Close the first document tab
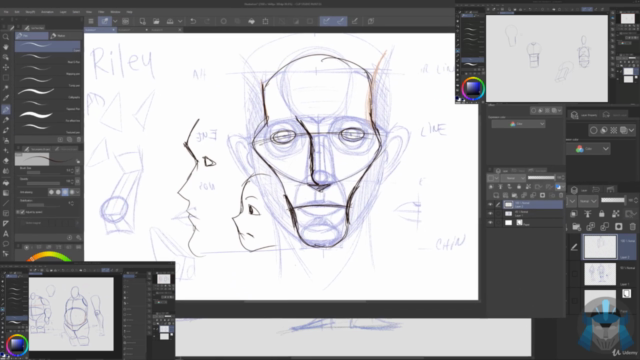Image resolution: width=640 pixels, height=360 pixels. tap(113, 30)
